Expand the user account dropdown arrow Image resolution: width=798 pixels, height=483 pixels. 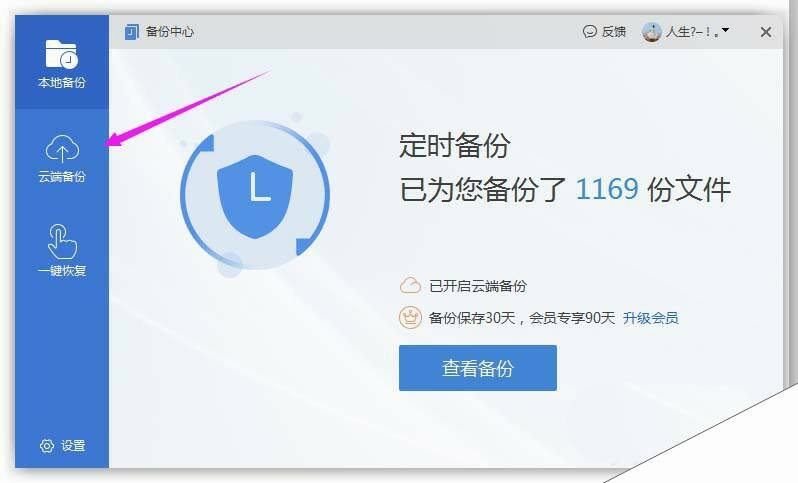tap(726, 31)
